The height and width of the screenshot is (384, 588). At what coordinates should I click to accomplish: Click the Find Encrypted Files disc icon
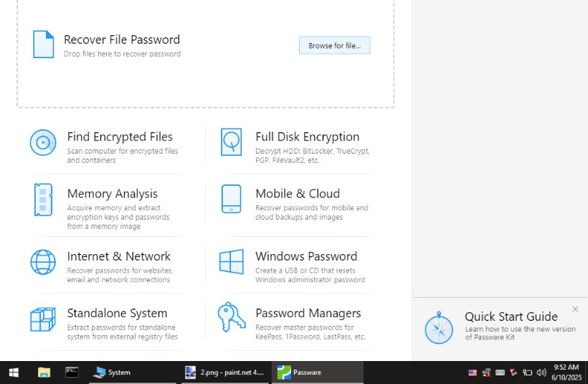(43, 143)
